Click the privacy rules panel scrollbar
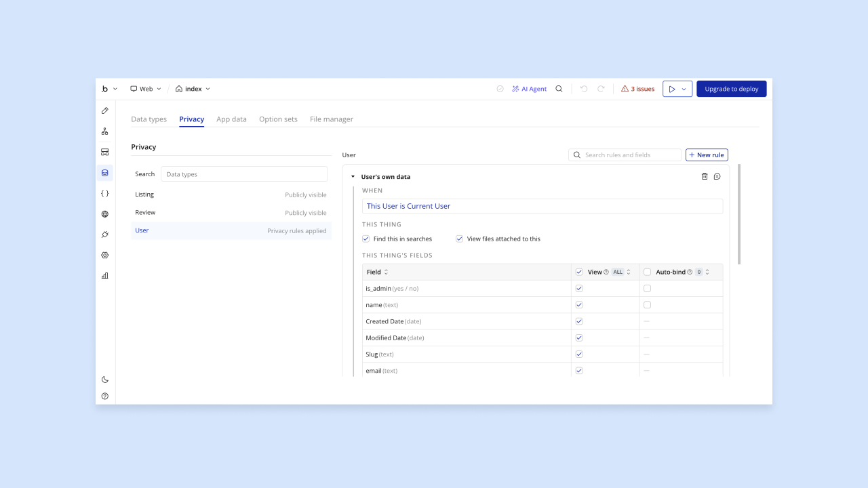The height and width of the screenshot is (488, 868). coord(738,213)
